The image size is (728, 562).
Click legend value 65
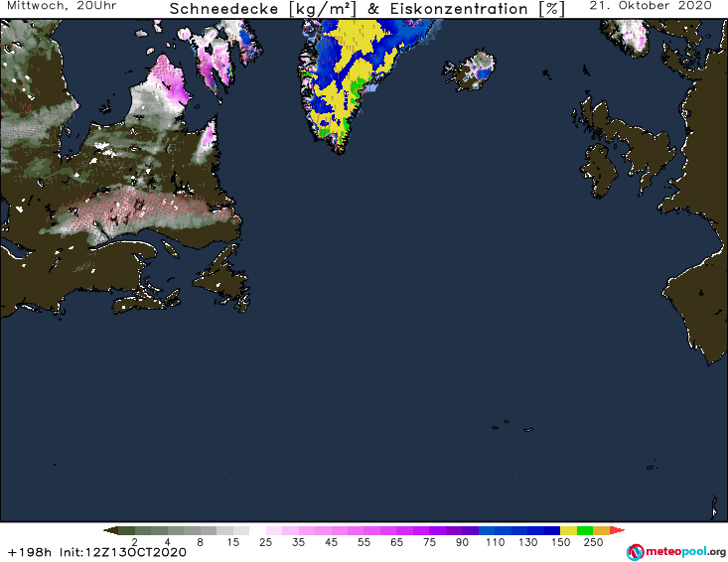[396, 542]
